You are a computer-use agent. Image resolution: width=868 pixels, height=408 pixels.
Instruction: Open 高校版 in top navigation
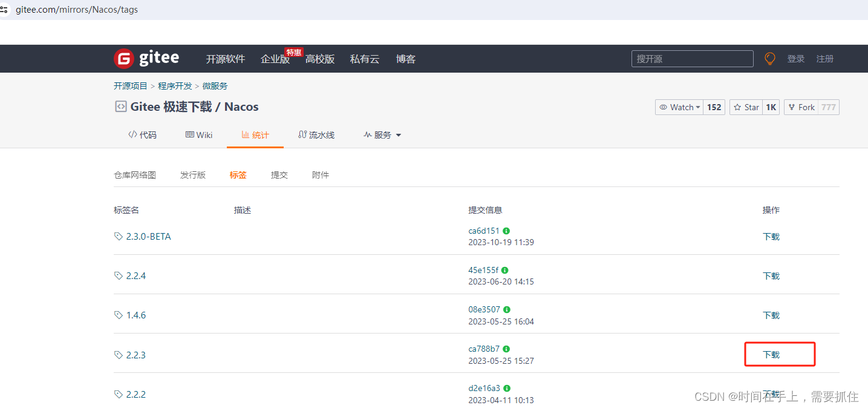click(320, 59)
